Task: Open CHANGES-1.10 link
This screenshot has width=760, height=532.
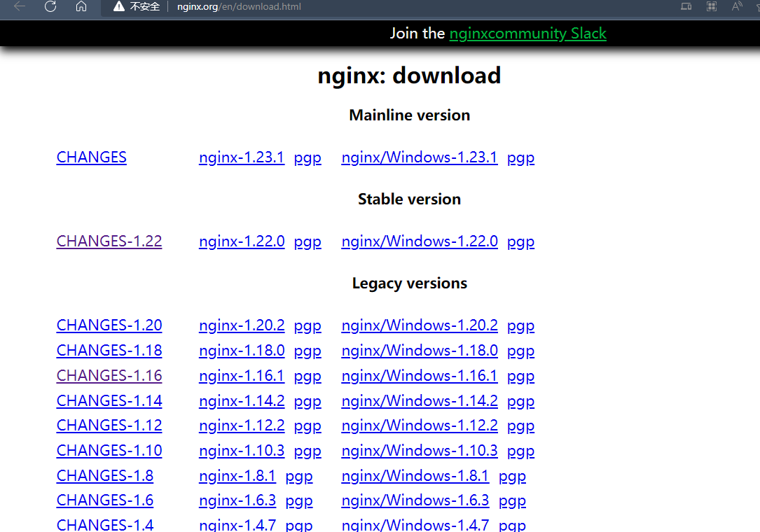Action: click(x=109, y=450)
